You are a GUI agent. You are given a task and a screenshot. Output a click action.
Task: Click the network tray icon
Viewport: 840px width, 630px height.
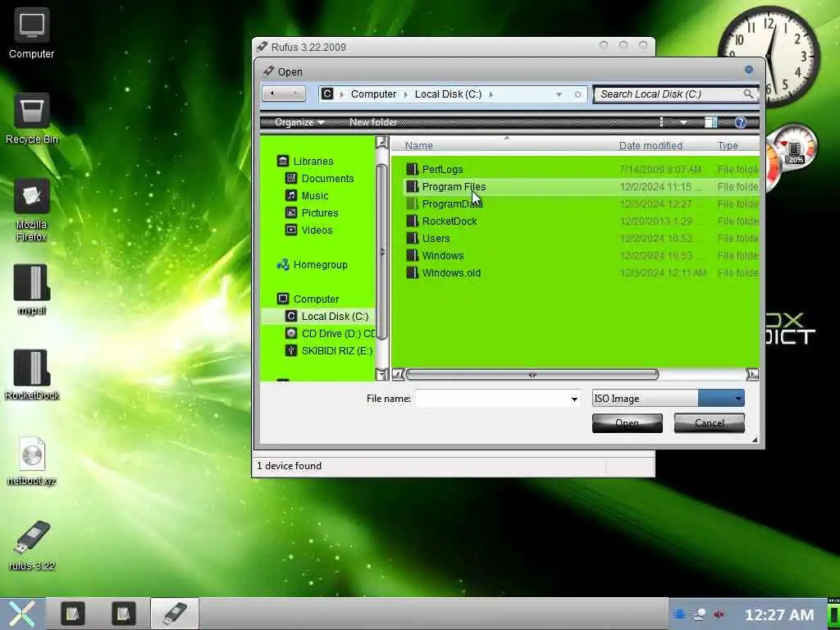point(699,614)
